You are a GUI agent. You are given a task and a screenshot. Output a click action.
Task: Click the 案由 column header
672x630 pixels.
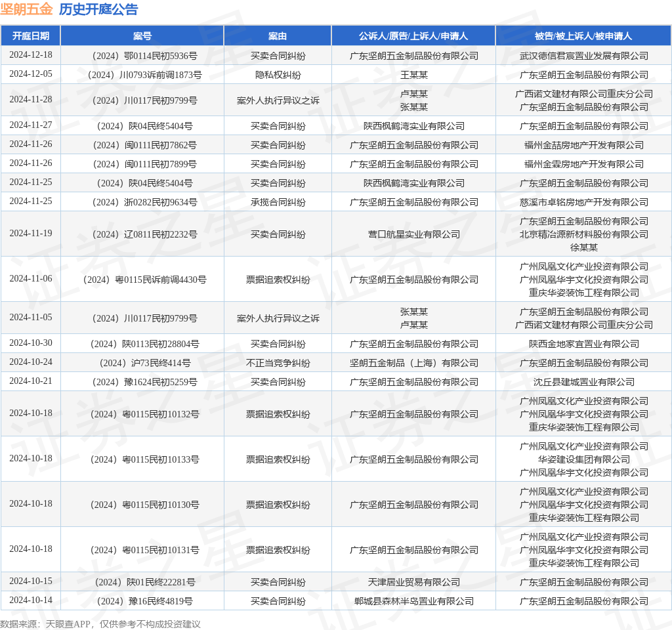[278, 36]
